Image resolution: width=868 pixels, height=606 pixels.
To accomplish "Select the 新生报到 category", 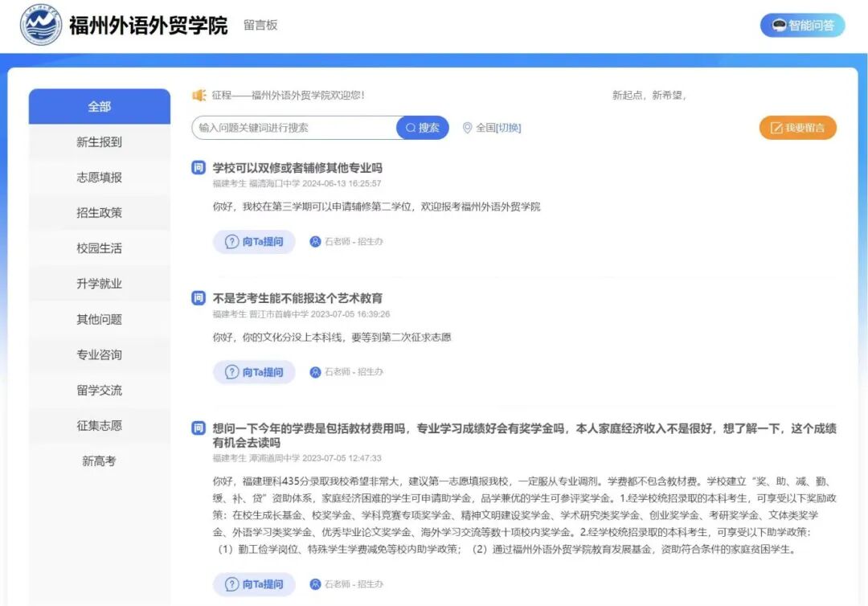I will click(100, 142).
